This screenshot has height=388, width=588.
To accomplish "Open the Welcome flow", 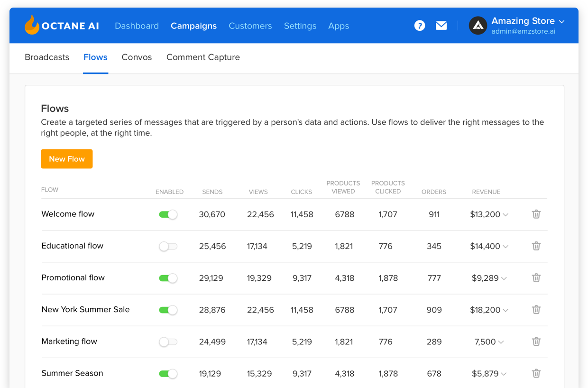I will pyautogui.click(x=68, y=214).
